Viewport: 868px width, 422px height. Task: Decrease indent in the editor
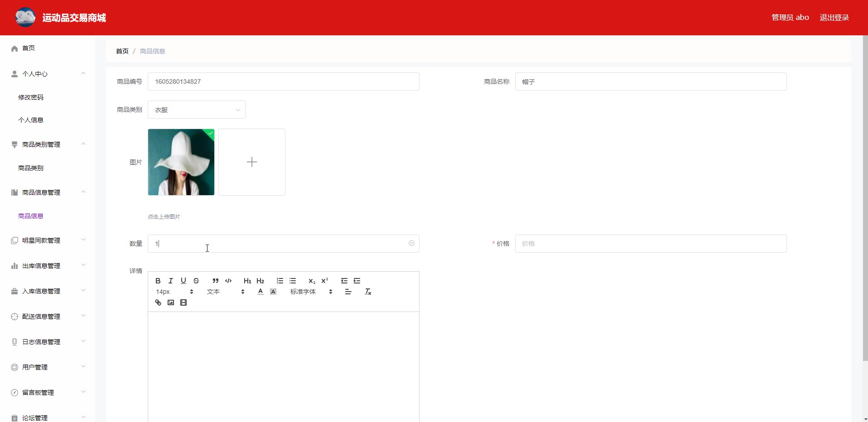[x=344, y=281]
